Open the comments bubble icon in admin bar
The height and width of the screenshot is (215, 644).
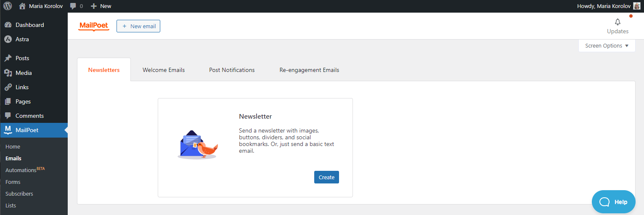coord(73,6)
